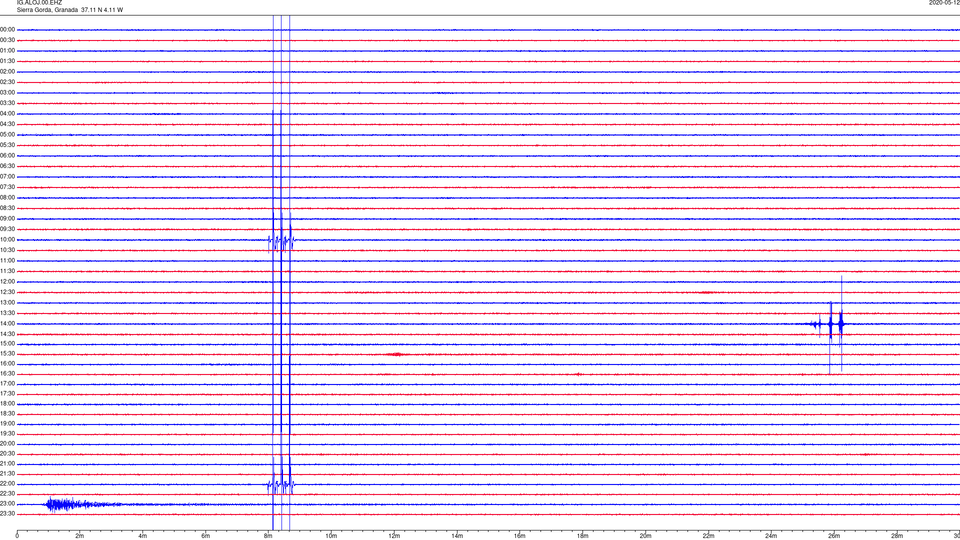Select the 12:00 trace time label

tap(7, 282)
